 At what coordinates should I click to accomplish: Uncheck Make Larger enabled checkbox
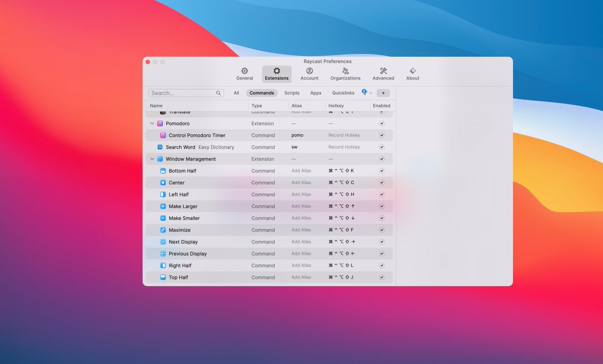coord(382,206)
